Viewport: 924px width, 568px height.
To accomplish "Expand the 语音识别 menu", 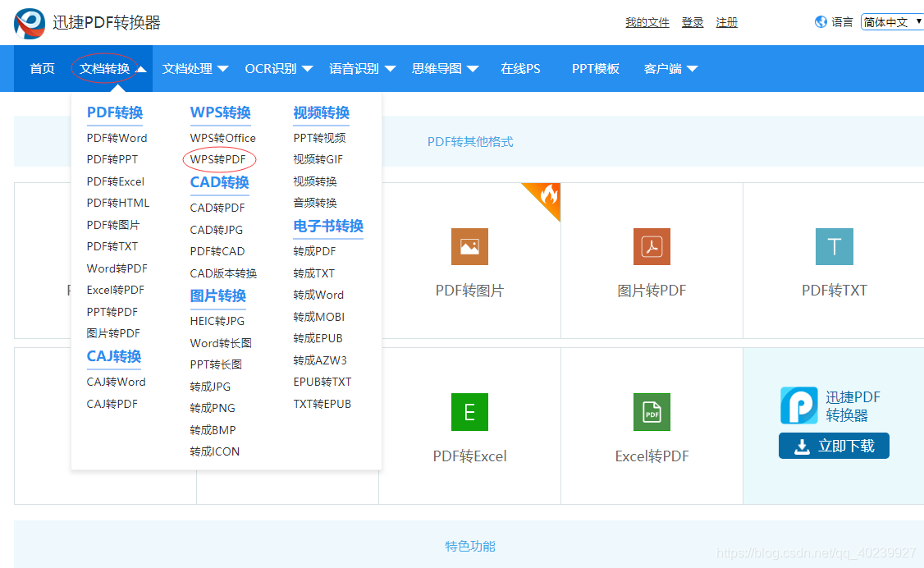I will pos(362,68).
